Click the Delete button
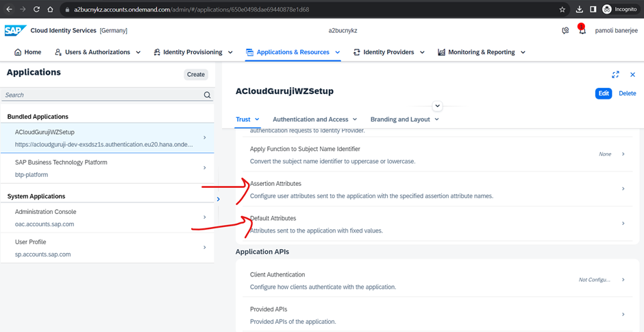This screenshot has height=332, width=644. click(x=627, y=93)
